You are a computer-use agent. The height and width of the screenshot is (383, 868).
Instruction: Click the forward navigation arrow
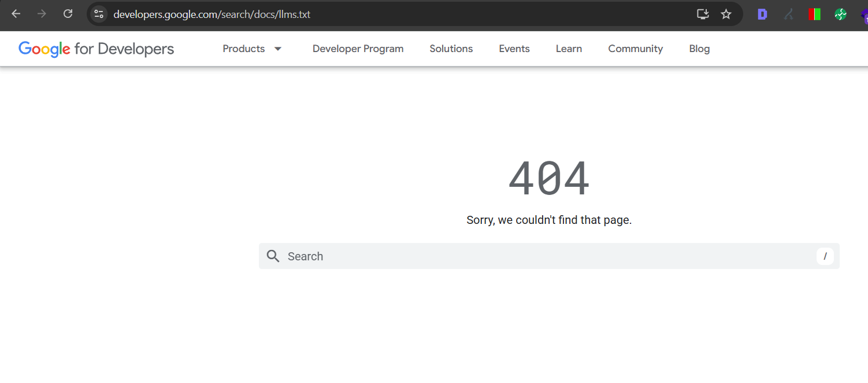point(41,14)
